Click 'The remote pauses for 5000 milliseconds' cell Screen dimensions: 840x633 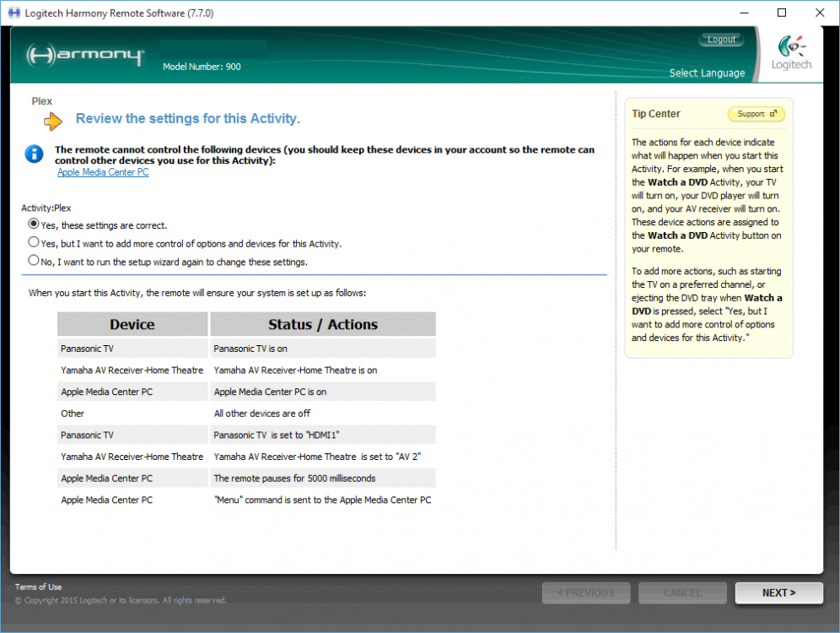[323, 478]
